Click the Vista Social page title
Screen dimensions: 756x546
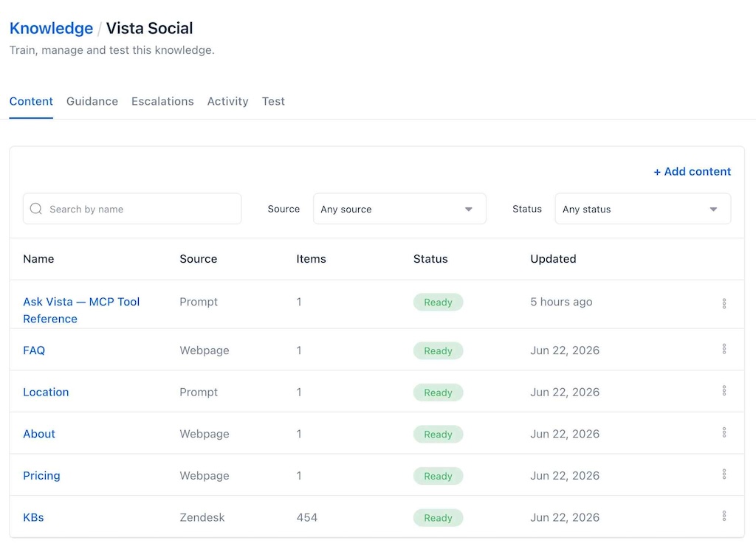[x=149, y=28]
